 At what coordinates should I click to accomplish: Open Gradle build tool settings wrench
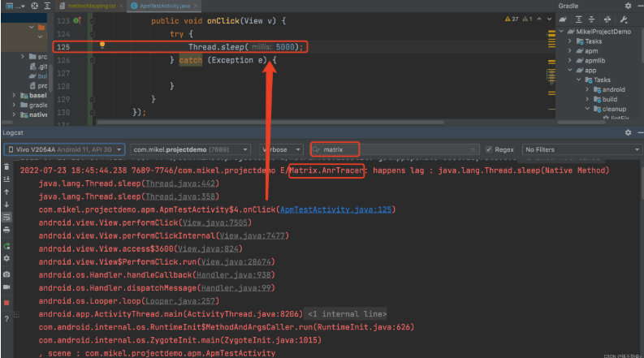(x=624, y=19)
